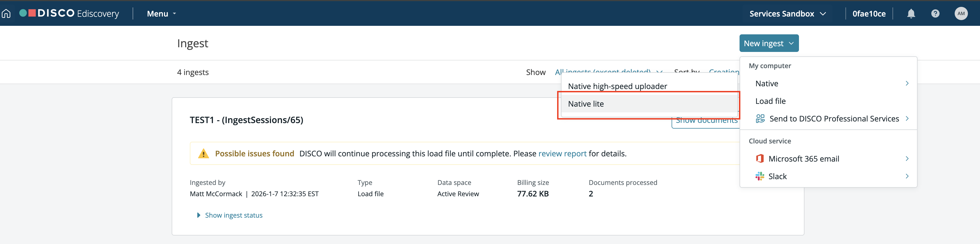
Task: Click the Possible issues found label
Action: (x=254, y=154)
